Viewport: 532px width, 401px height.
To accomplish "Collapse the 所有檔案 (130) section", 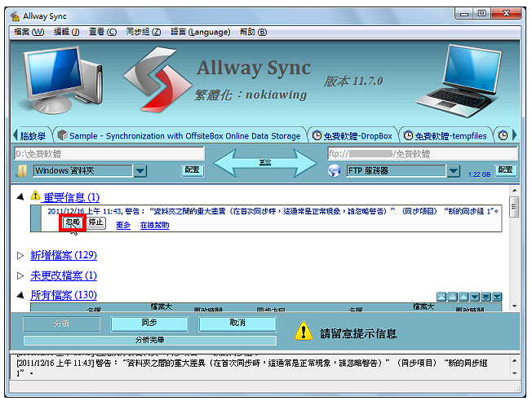I will (20, 295).
